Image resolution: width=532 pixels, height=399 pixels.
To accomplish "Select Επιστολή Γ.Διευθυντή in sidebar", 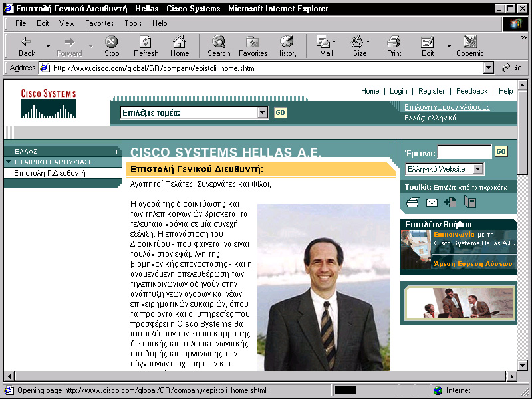I will (x=50, y=173).
